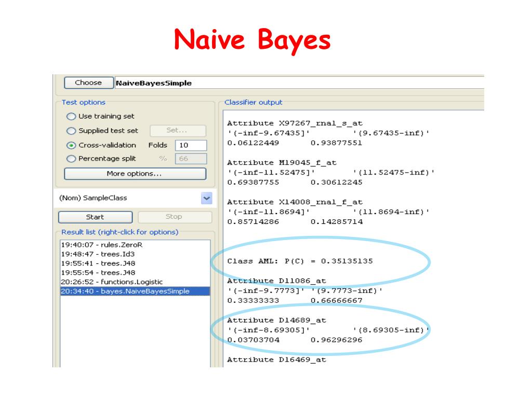Click the Choose classifier button

88,83
